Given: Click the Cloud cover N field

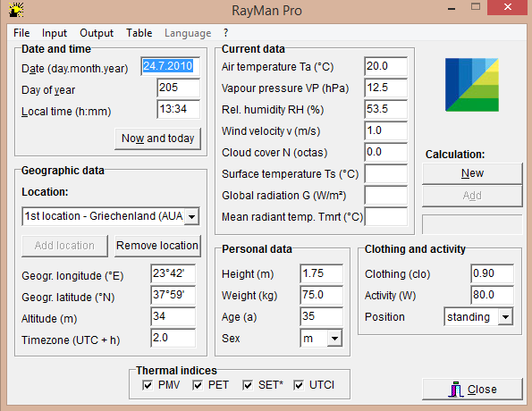Looking at the screenshot, I should click(x=385, y=152).
